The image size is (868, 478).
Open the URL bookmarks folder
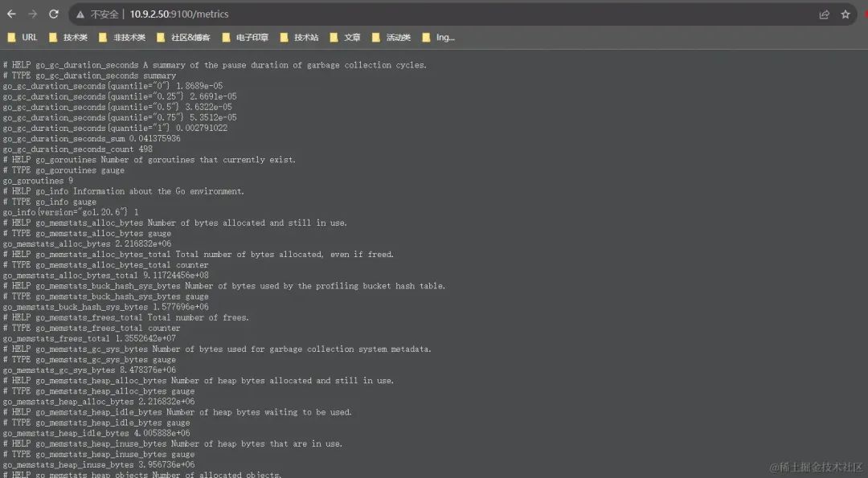coord(23,38)
